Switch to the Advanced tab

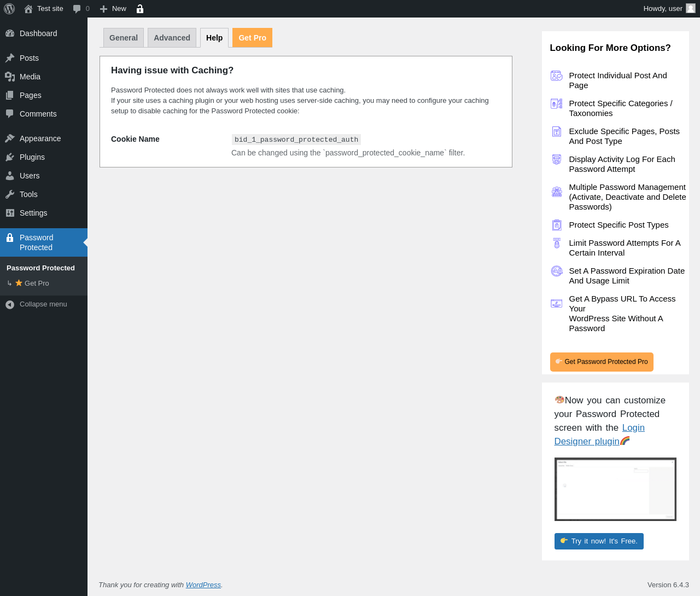click(172, 38)
